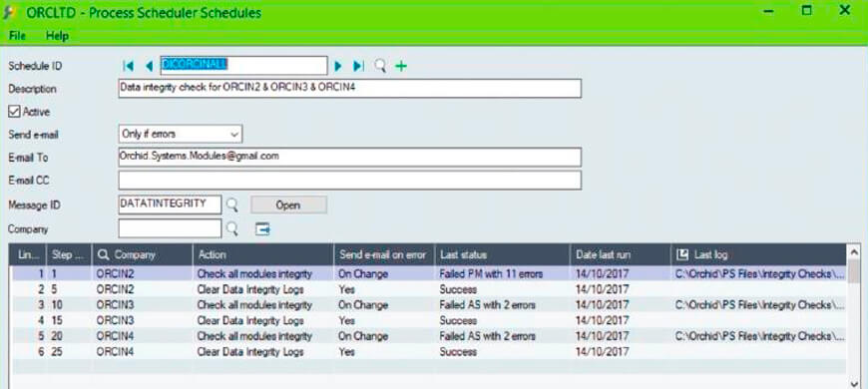868x389 pixels.
Task: Click the blue icon beside Company finder
Action: 262,228
